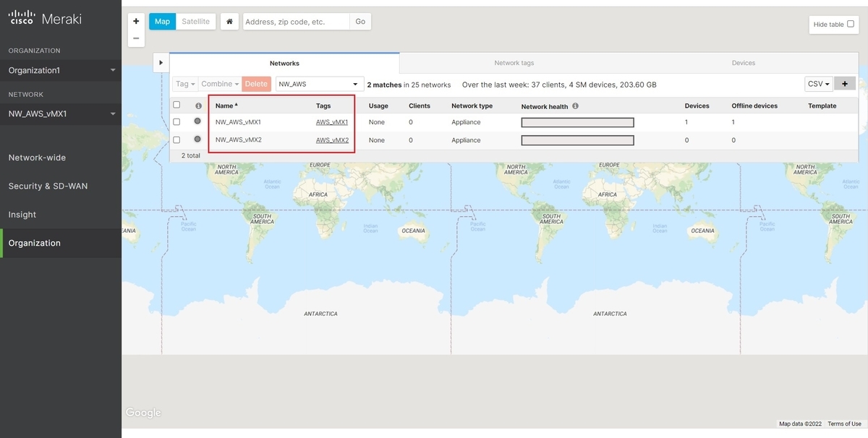Image resolution: width=868 pixels, height=438 pixels.
Task: Click network health bar for NW_AWS_vMX2
Action: tap(577, 140)
